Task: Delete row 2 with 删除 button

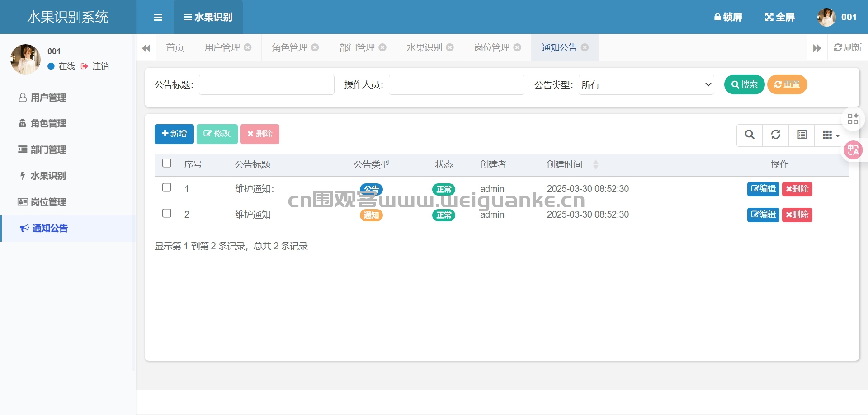Action: [x=797, y=214]
